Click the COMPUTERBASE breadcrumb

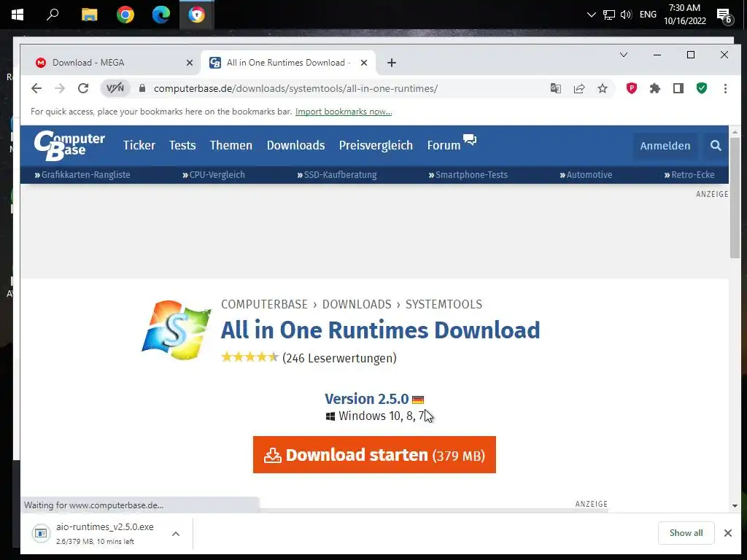pyautogui.click(x=264, y=304)
